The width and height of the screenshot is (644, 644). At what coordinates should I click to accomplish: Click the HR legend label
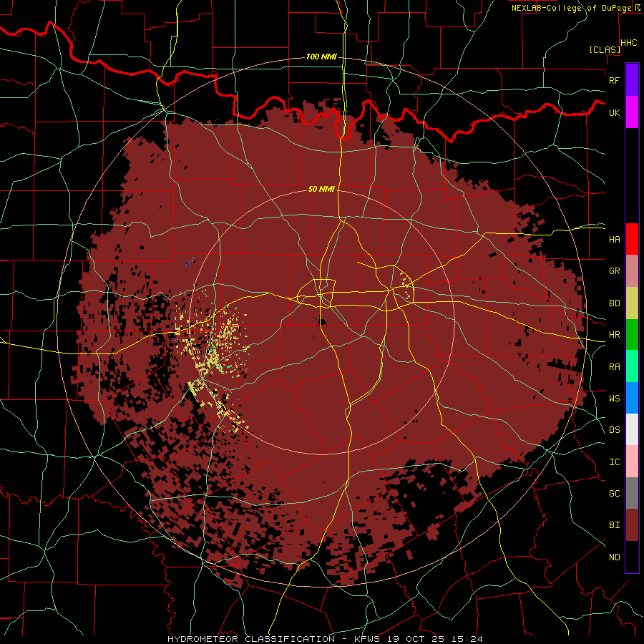615,335
